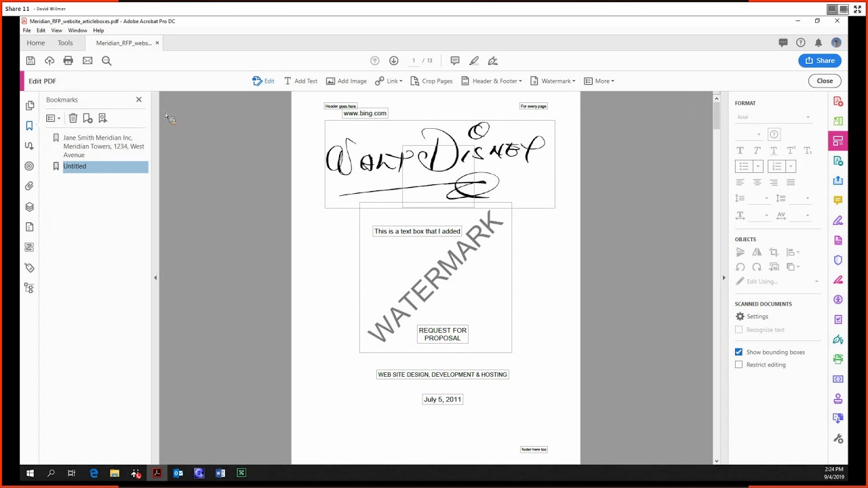Go to previous page arrow
Screen dimensions: 868x488
374,60
